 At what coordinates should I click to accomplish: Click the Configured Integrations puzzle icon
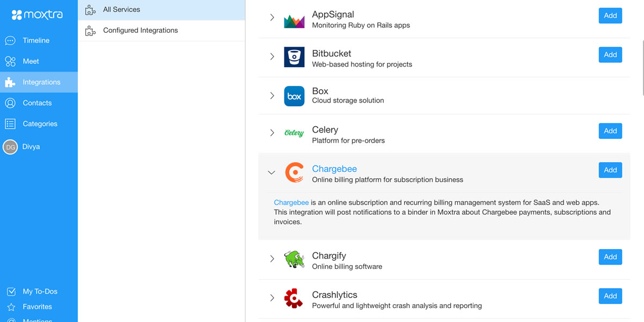(90, 31)
